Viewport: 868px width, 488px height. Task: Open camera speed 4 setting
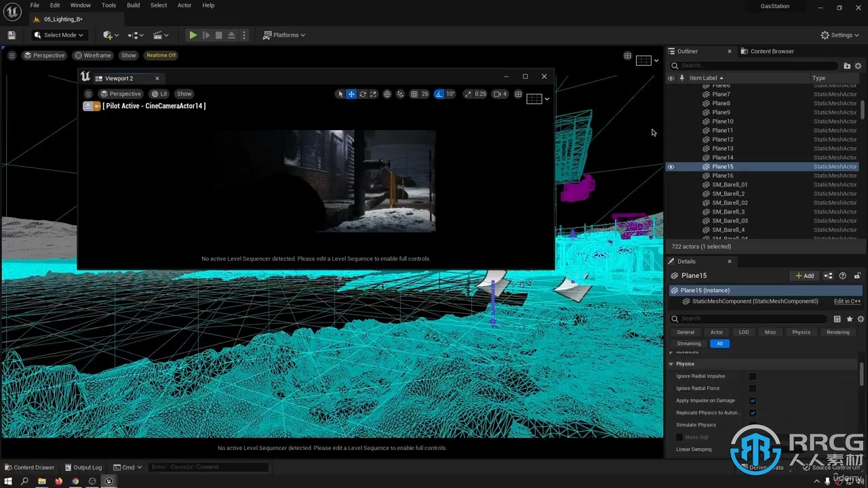500,94
